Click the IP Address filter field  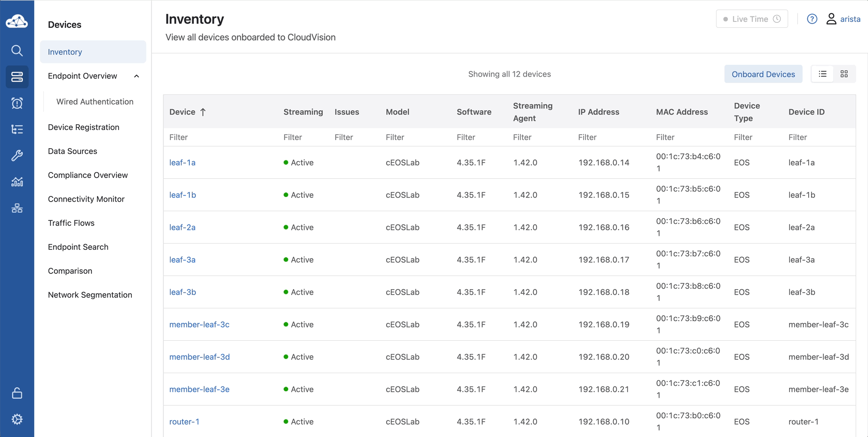pyautogui.click(x=612, y=137)
